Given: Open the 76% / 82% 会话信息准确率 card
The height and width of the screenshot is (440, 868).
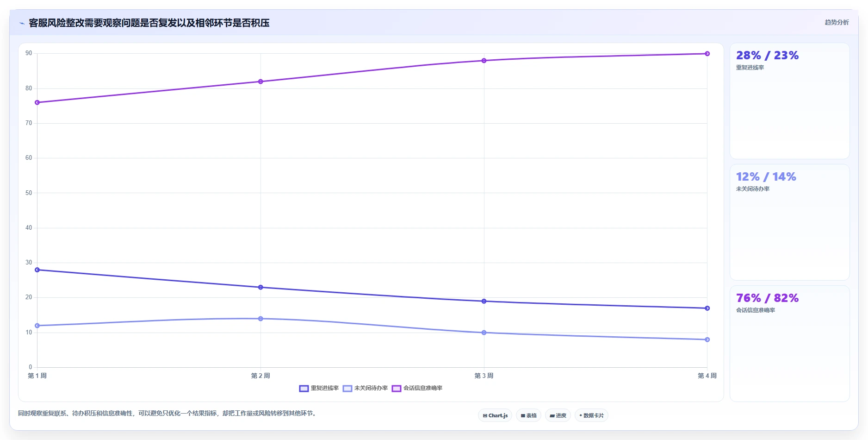Looking at the screenshot, I should pyautogui.click(x=790, y=344).
